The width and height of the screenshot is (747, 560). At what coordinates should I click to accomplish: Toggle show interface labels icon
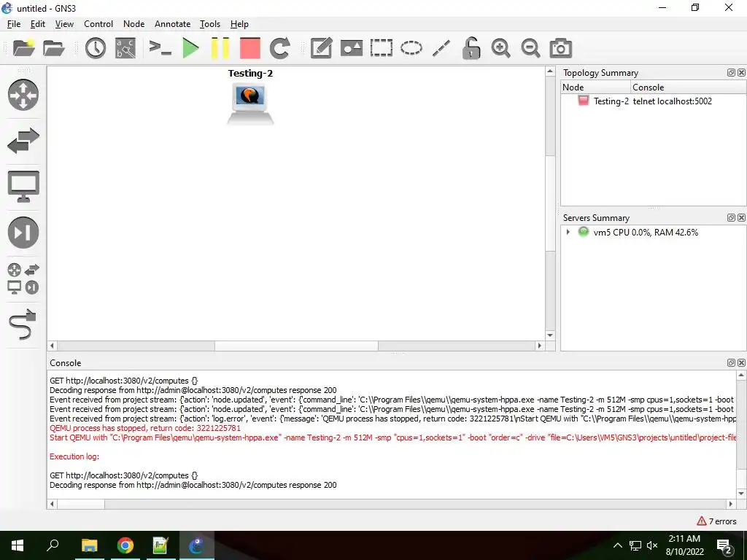125,48
